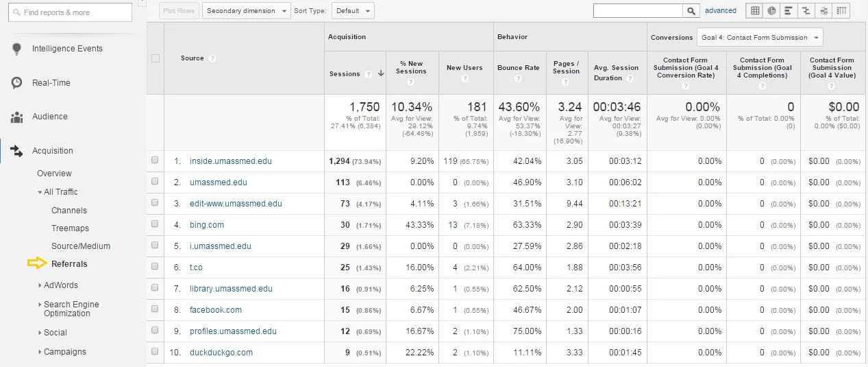868x367 pixels.
Task: Click the Find reports & more search box
Action: coord(70,12)
